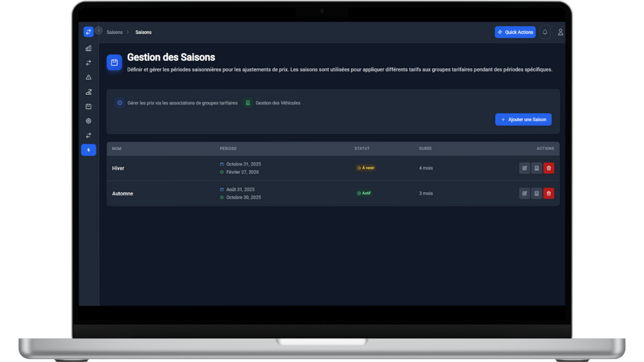Click the beach umbrella sidebar icon
Screen dimensions: 644x362
(88, 92)
